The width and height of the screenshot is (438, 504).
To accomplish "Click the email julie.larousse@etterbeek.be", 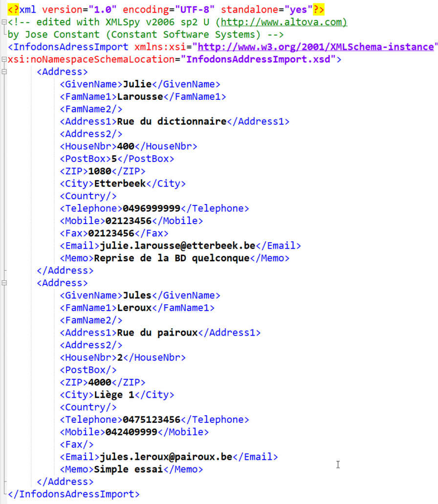I will click(x=177, y=246).
